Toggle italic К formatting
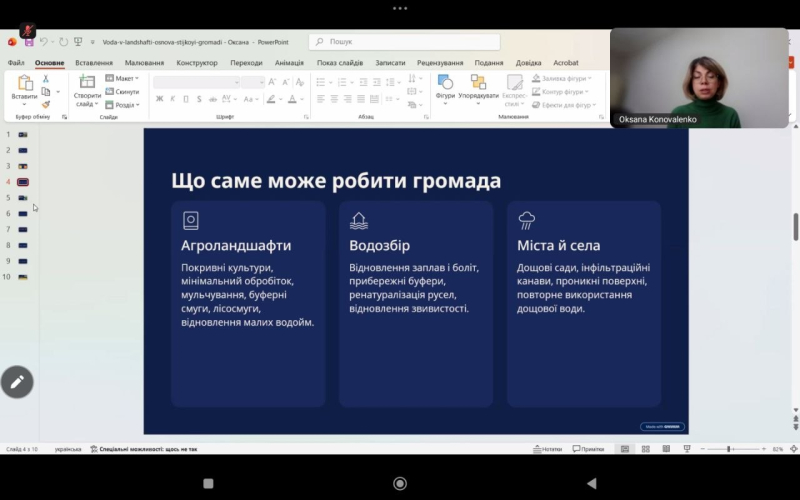 pyautogui.click(x=172, y=98)
